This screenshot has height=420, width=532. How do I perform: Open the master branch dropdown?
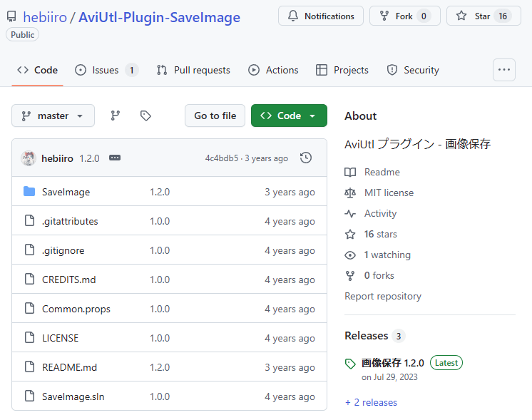(x=53, y=116)
